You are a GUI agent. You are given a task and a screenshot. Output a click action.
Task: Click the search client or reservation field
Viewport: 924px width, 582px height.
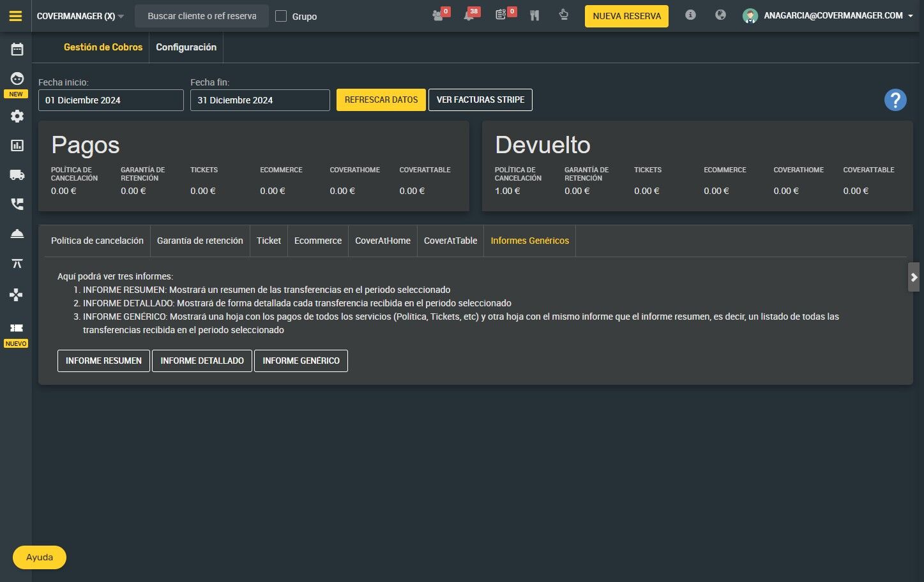(x=202, y=16)
